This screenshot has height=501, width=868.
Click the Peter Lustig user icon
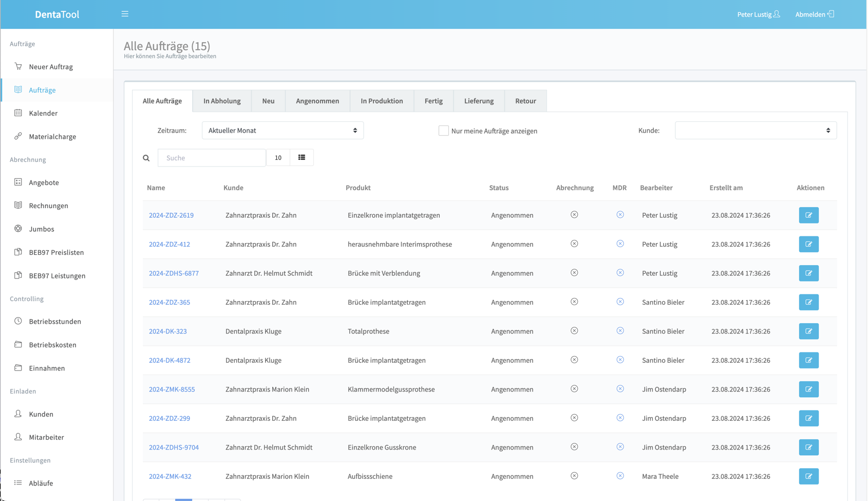click(x=777, y=14)
